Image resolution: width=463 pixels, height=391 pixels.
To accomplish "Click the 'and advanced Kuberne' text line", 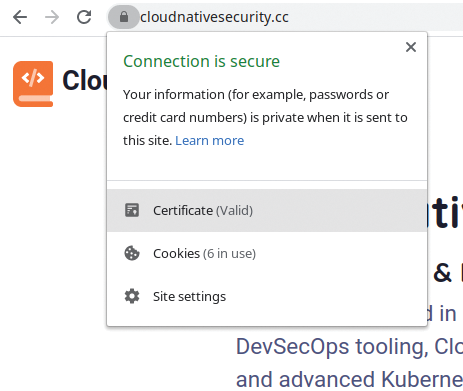I will [x=349, y=380].
